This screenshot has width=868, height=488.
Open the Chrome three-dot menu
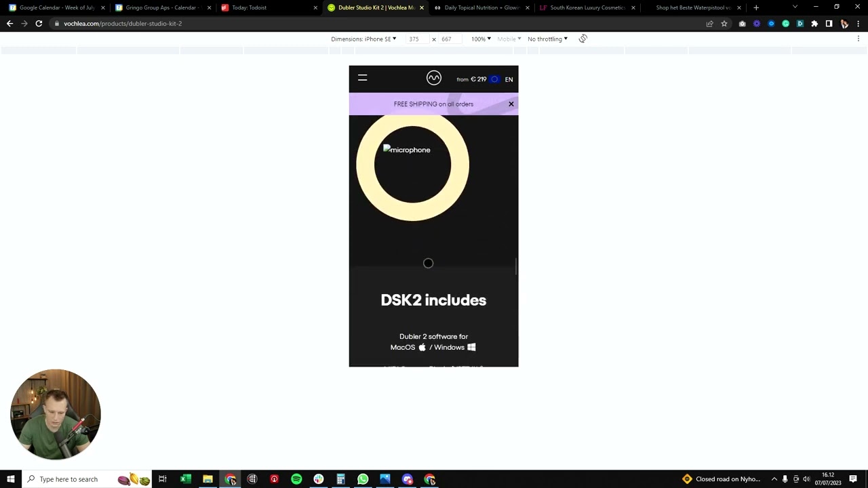pyautogui.click(x=859, y=23)
